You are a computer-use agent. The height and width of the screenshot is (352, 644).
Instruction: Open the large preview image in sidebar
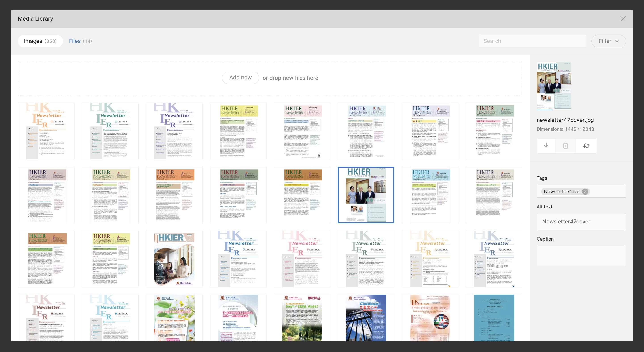553,86
